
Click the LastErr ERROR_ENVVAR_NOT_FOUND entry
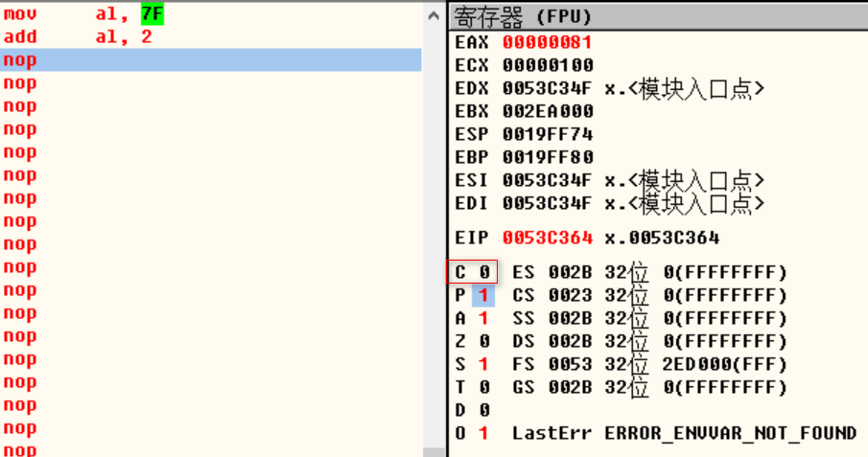point(684,433)
